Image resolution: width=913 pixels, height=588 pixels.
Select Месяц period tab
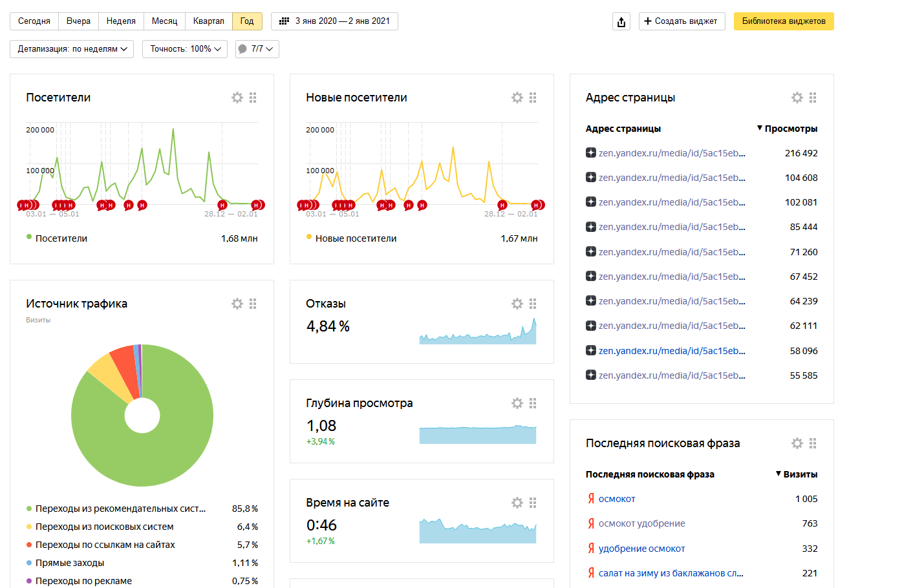164,21
